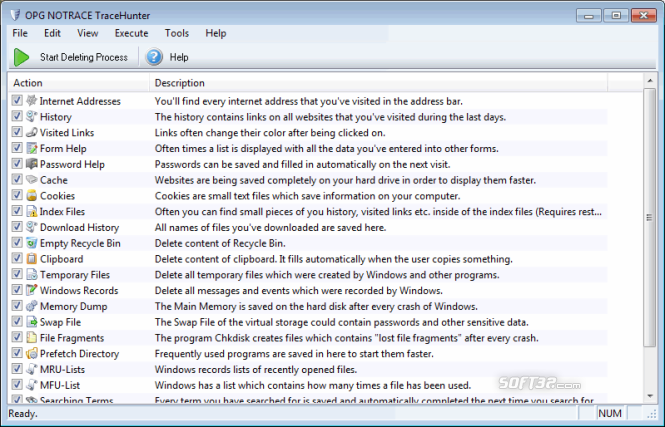Click the Clipboard row icon
The height and width of the screenshot is (427, 665).
coord(32,259)
